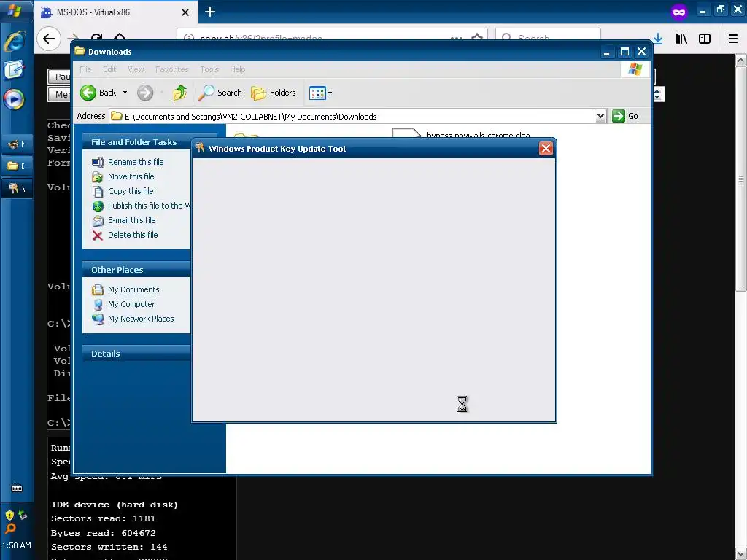Close the MS-DOS - Virtual x86 tab
This screenshot has width=747, height=560.
tap(185, 12)
